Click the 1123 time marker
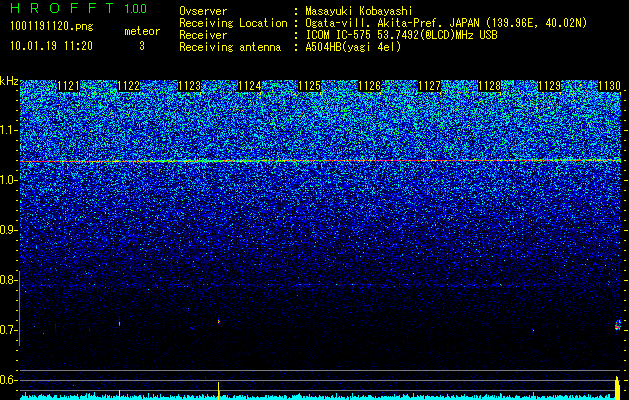Screen dimensions: 629x400 (x=189, y=86)
